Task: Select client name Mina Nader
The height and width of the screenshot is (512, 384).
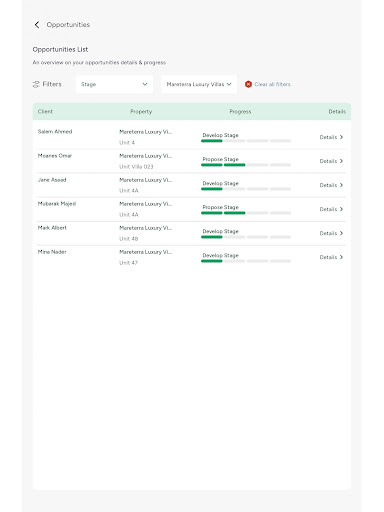Action: (52, 252)
